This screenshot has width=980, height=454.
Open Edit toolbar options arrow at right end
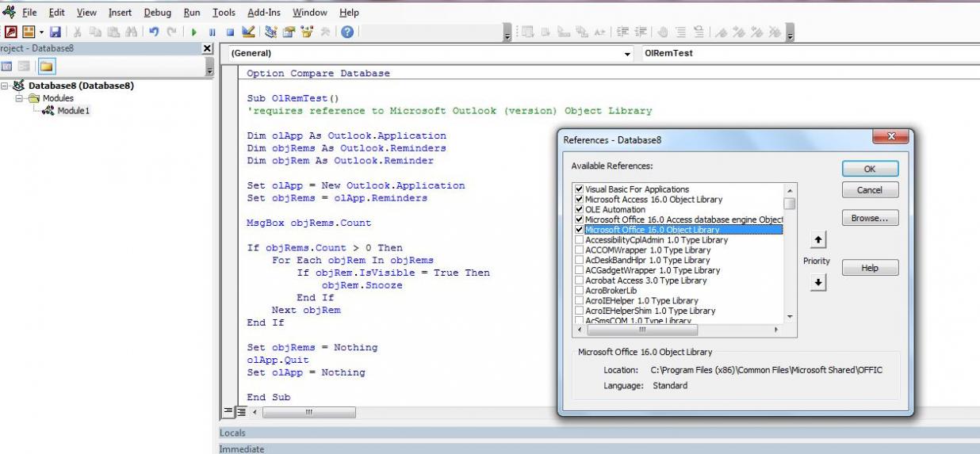pos(790,32)
